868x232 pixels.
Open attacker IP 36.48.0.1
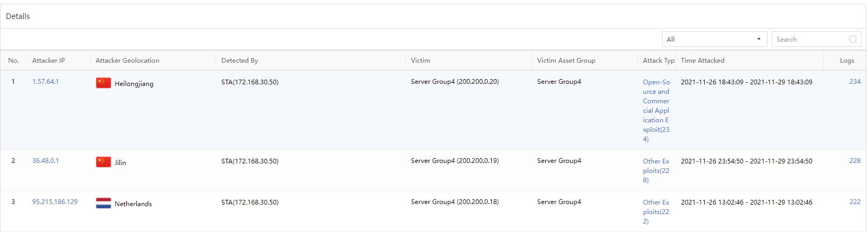[x=45, y=161]
